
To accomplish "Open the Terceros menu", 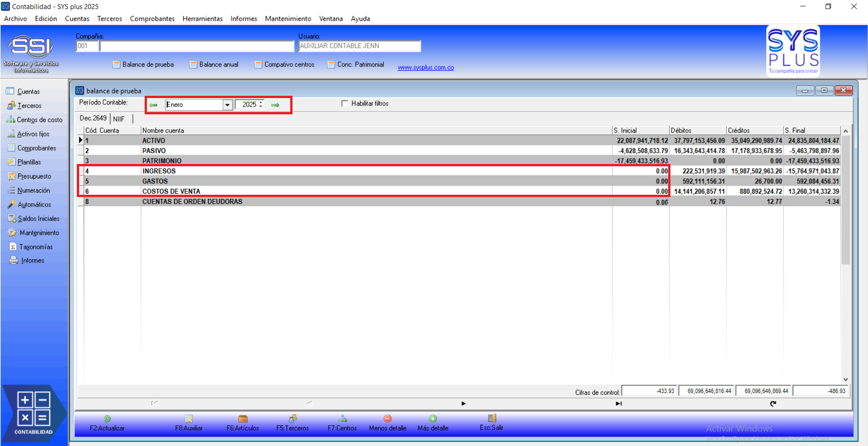I will [x=110, y=19].
